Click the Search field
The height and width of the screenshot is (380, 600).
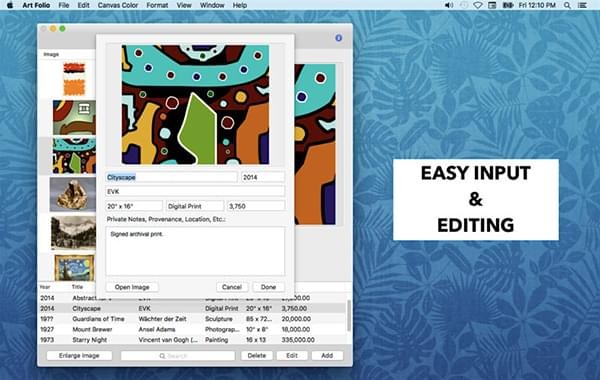point(178,356)
